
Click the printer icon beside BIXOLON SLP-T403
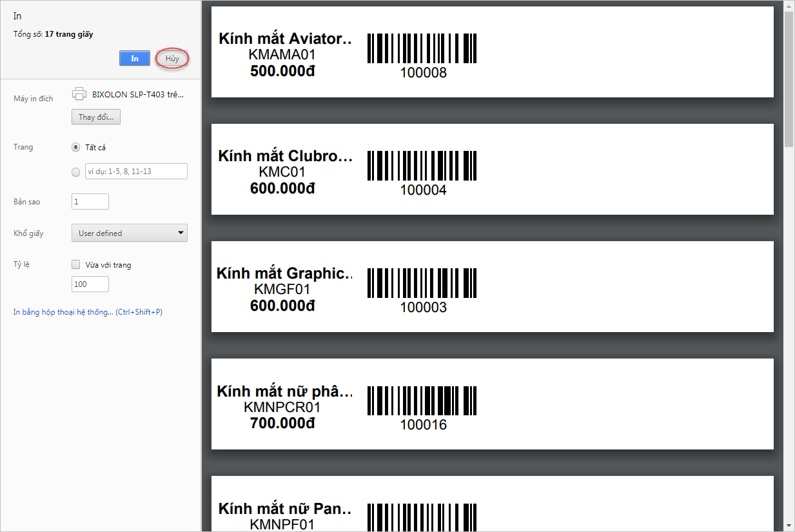(79, 94)
